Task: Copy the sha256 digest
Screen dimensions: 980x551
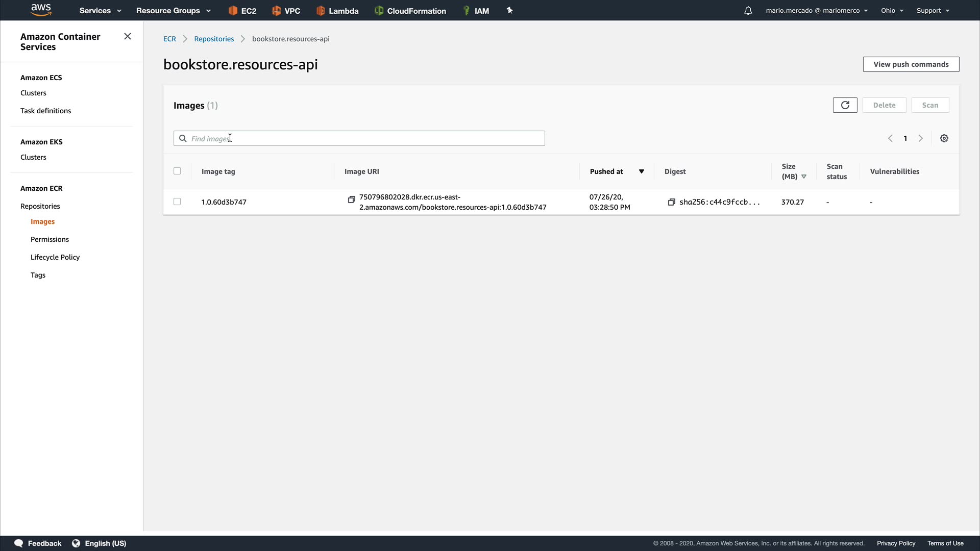Action: tap(671, 202)
